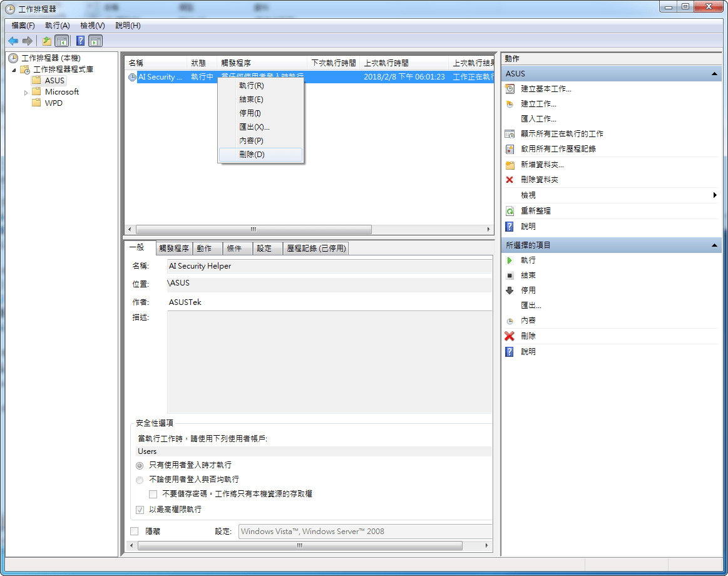The image size is (728, 576).
Task: Select the WPD folder in the tree
Action: point(53,103)
